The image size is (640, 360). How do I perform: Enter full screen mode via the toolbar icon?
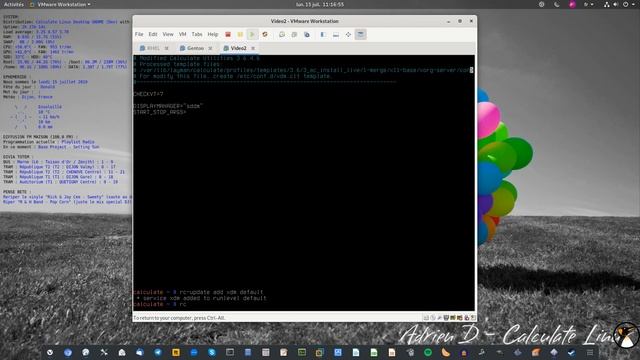coord(348,35)
